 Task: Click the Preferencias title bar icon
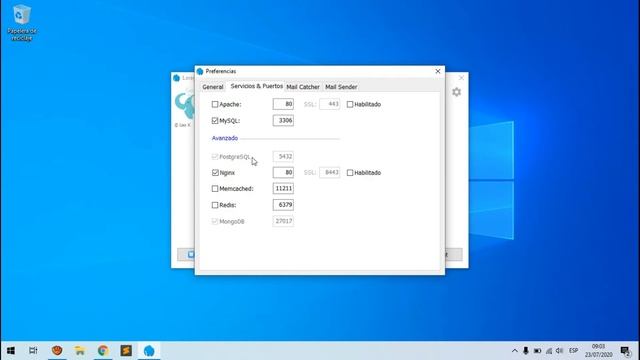200,71
